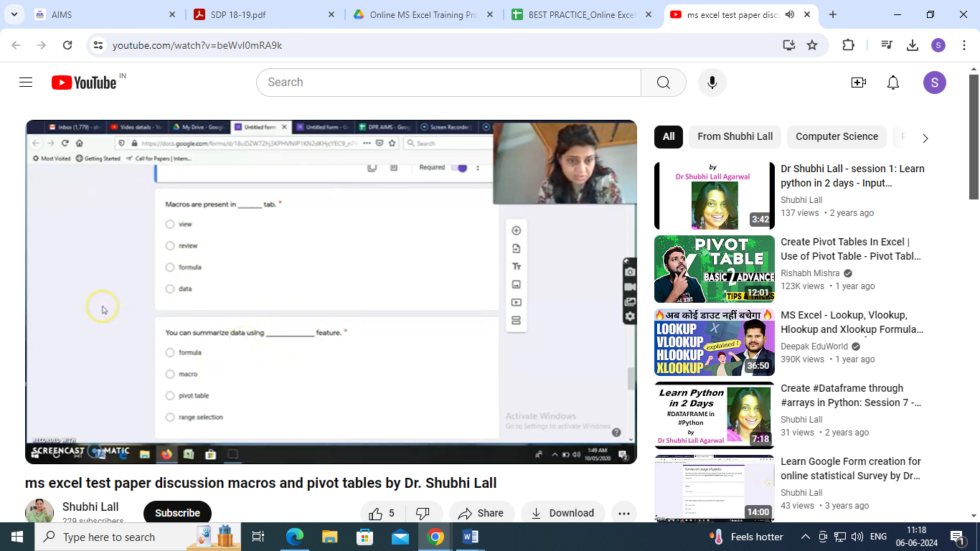The height and width of the screenshot is (551, 980).
Task: Install app icon in address bar
Action: [789, 45]
